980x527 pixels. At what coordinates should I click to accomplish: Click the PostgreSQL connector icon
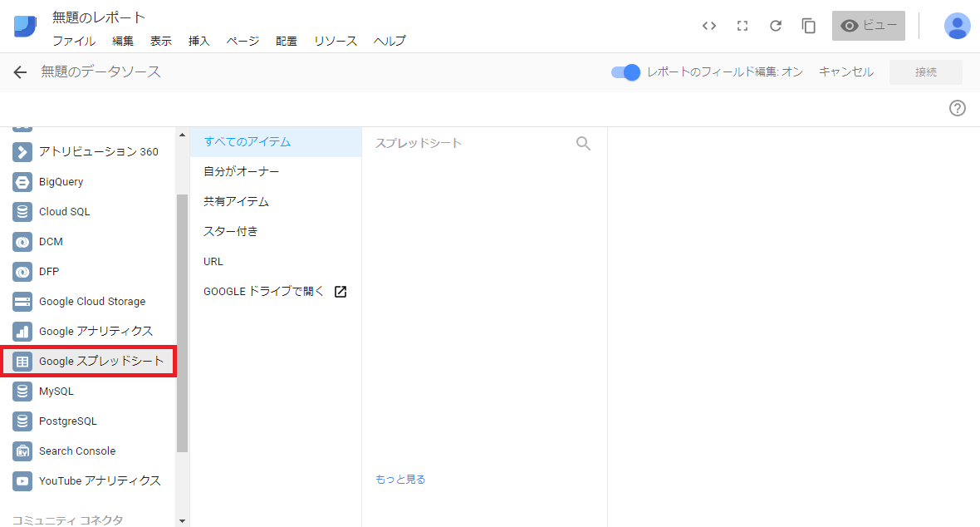point(22,421)
